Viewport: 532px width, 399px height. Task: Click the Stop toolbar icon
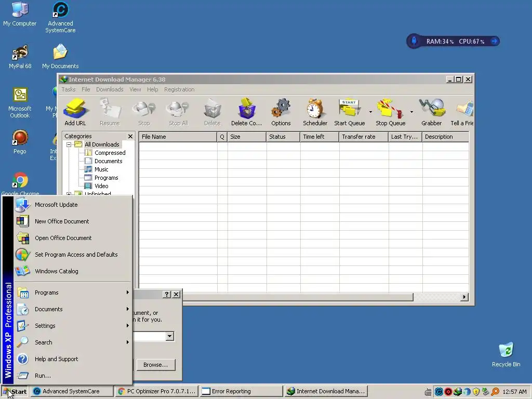coord(144,112)
